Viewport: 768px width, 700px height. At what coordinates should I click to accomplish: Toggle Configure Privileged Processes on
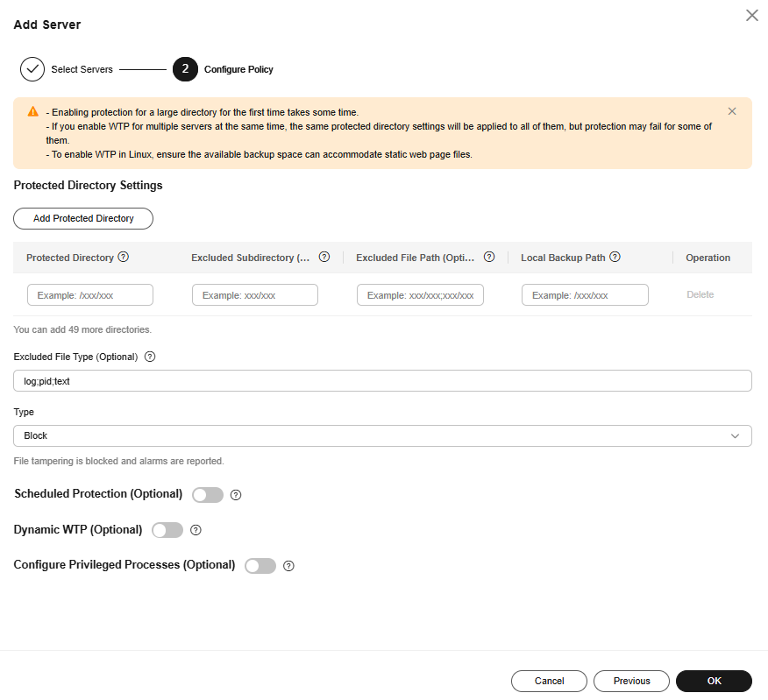pyautogui.click(x=260, y=566)
